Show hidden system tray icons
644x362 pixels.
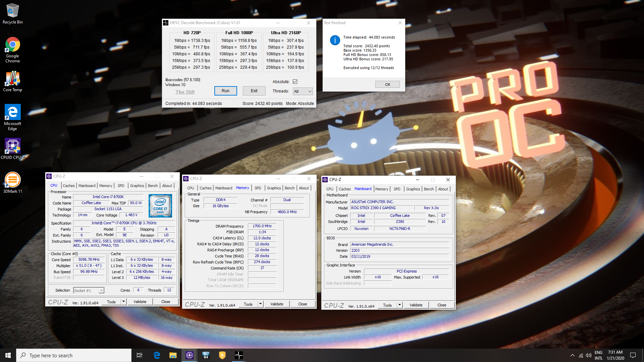[572, 355]
